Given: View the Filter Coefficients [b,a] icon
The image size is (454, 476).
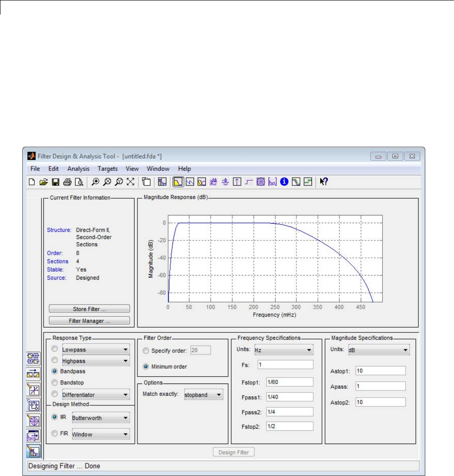Looking at the screenshot, I should (272, 182).
